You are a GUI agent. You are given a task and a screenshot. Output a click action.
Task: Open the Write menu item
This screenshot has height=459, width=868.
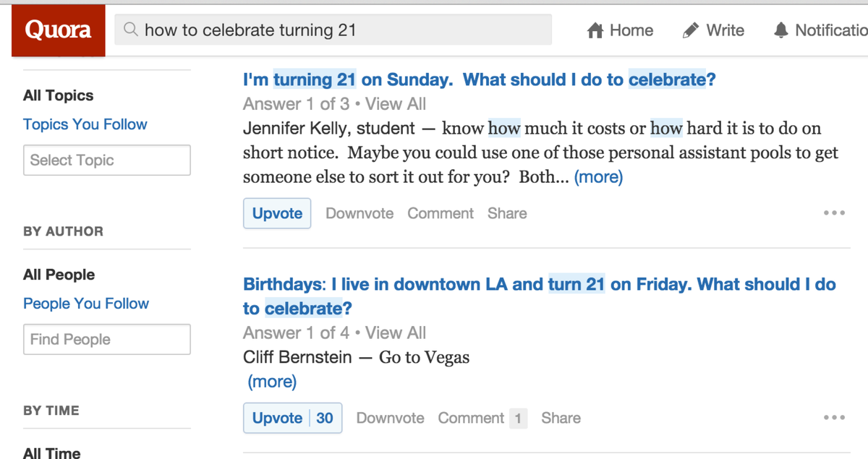[x=714, y=30]
